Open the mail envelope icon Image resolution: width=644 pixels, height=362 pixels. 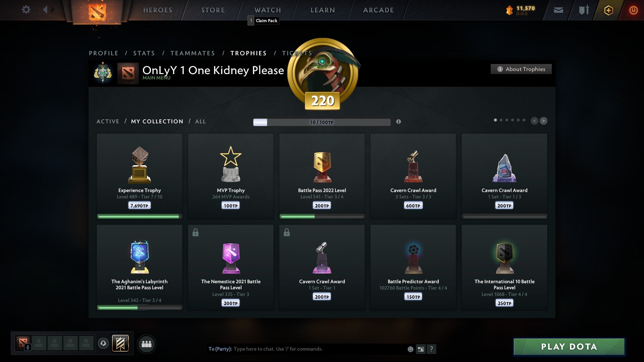pos(558,10)
